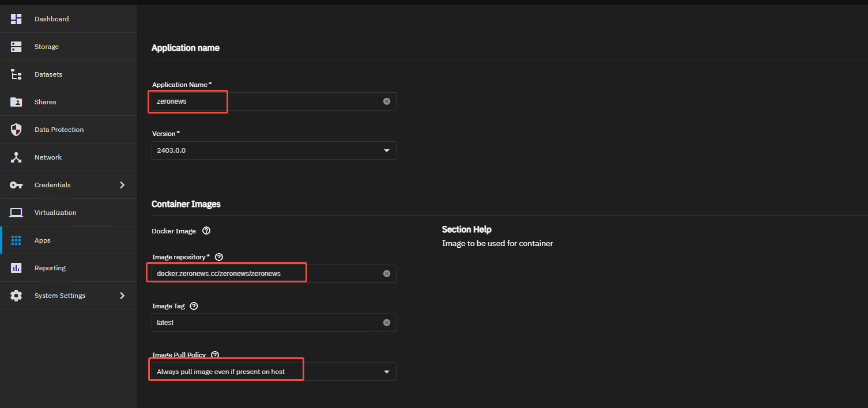The image size is (868, 408).
Task: Click the System Settings gear icon
Action: click(16, 296)
